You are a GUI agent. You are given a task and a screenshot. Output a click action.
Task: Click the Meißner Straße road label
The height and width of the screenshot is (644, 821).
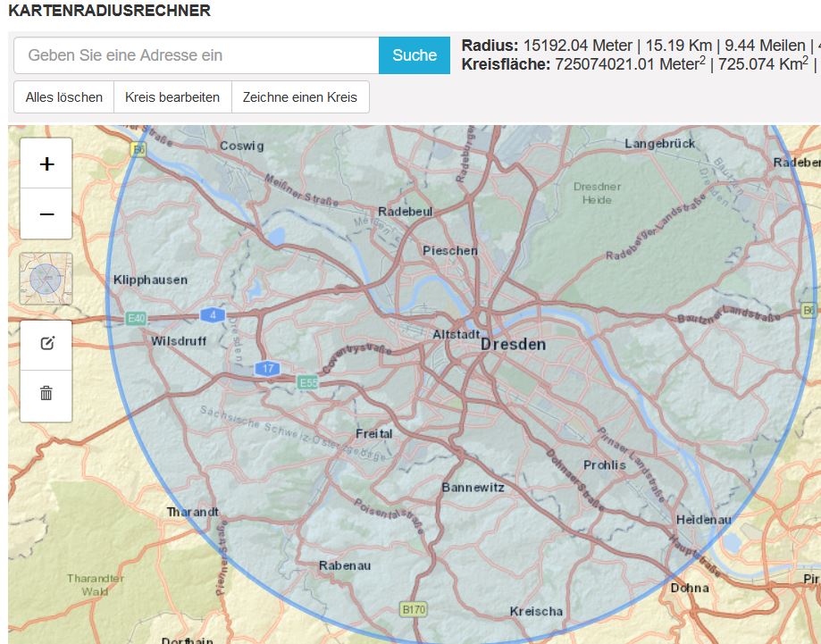[302, 190]
